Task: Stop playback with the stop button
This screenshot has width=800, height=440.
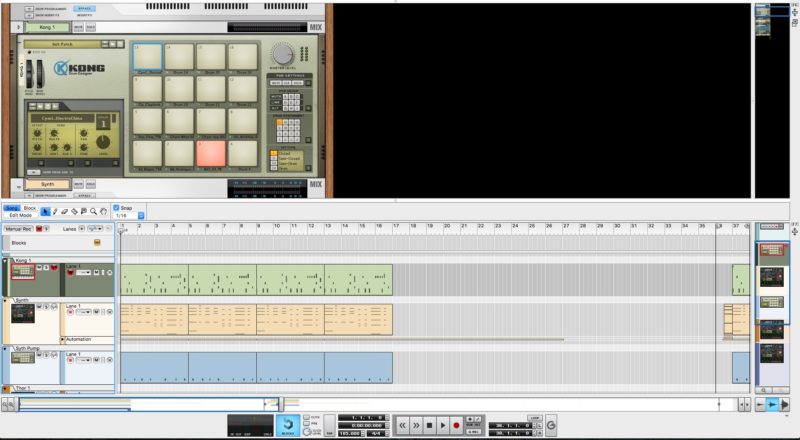Action: tap(430, 425)
